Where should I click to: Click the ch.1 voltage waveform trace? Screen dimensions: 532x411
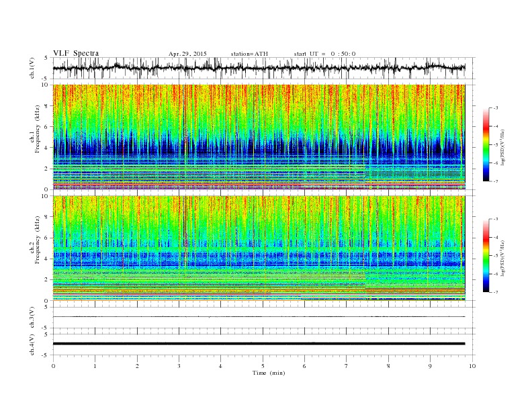pyautogui.click(x=259, y=68)
